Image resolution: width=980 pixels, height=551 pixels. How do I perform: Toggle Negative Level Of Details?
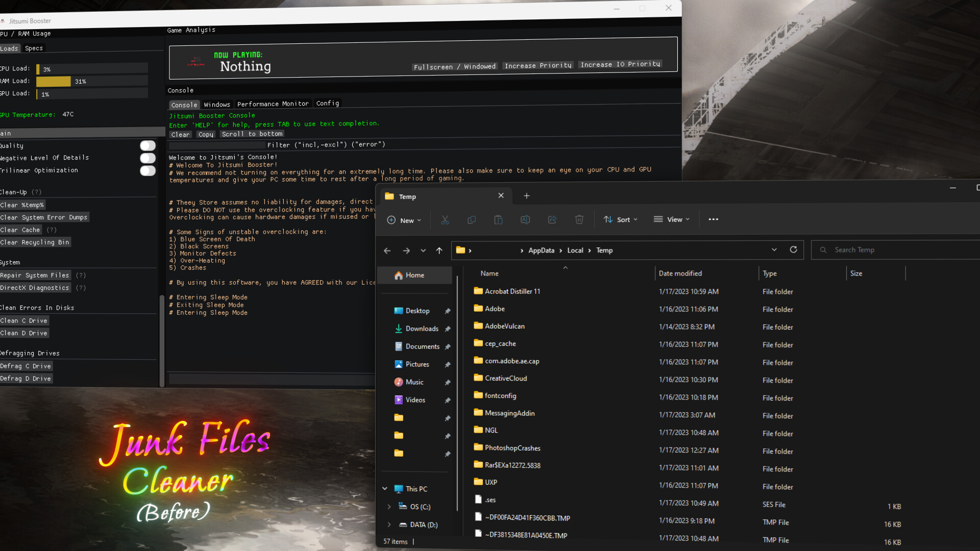tap(147, 158)
